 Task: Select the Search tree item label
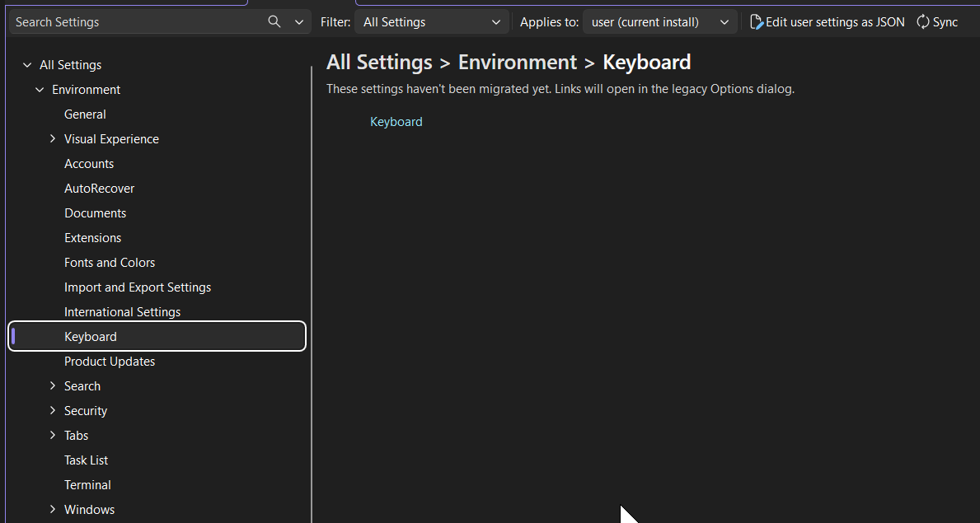point(82,386)
